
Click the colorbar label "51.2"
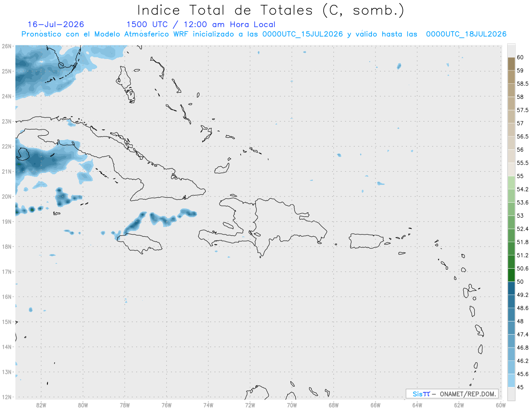click(x=522, y=255)
